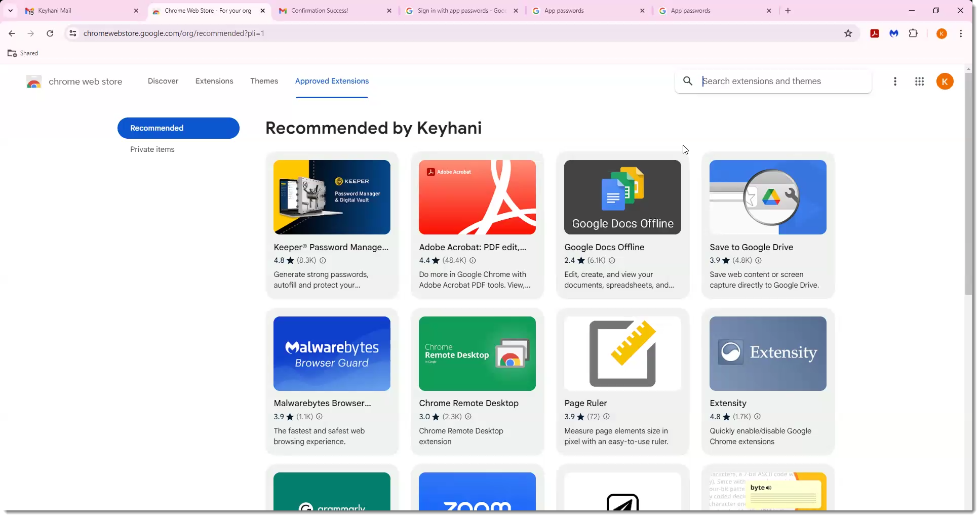This screenshot has height=518, width=980.
Task: Switch to Sign in with app passwords tab
Action: click(x=461, y=11)
